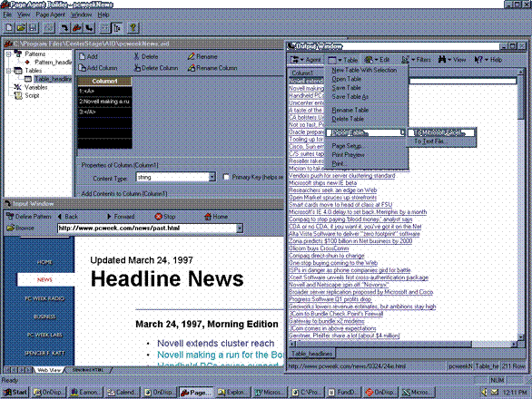Viewport: 532px width, 399px height.
Task: Collapse the Tables tree node
Action: (x=8, y=71)
